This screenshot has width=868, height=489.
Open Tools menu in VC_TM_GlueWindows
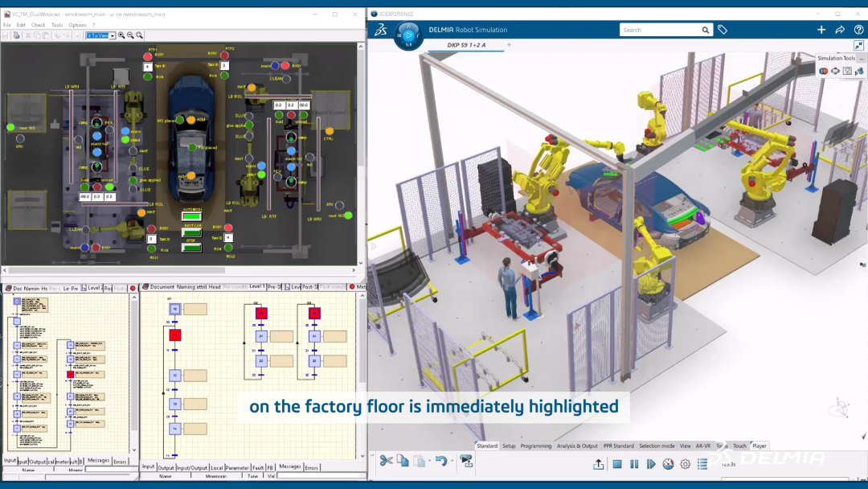[57, 25]
